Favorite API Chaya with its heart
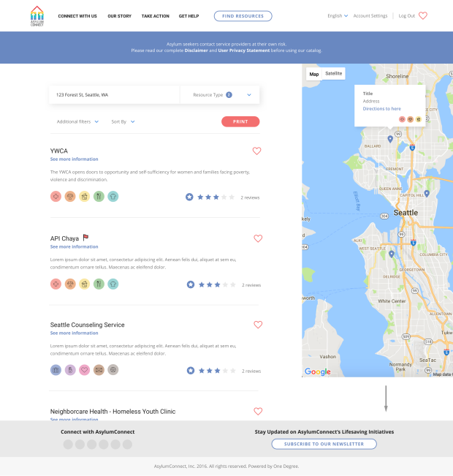The width and height of the screenshot is (453, 476). pyautogui.click(x=258, y=238)
